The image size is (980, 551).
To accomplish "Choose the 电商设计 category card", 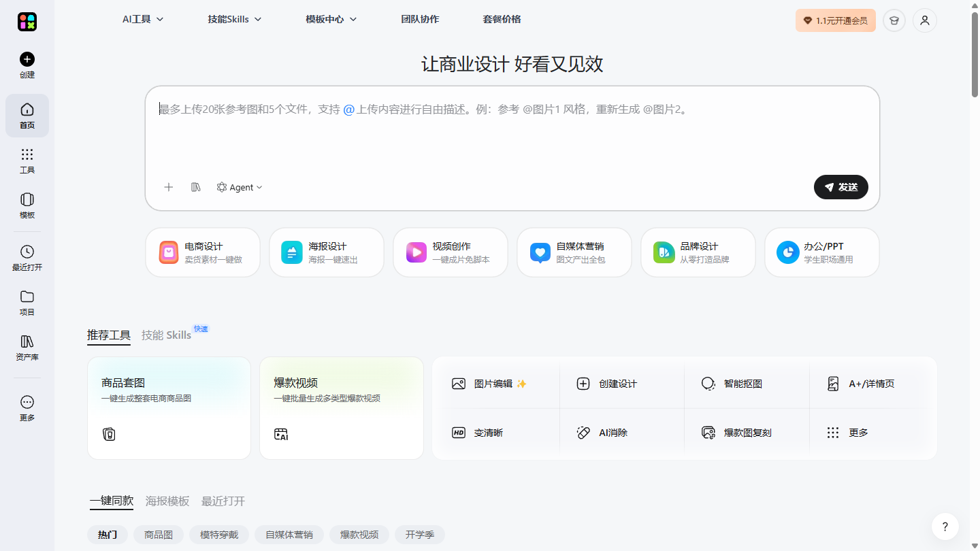I will 203,252.
